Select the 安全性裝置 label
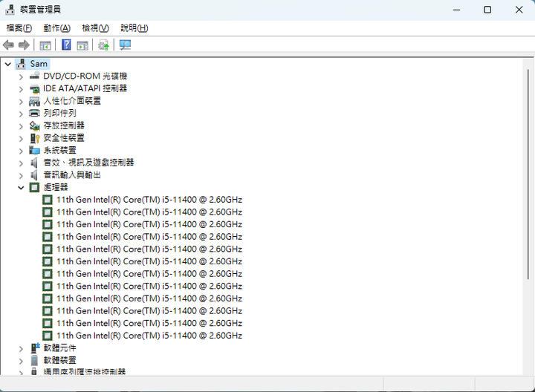The image size is (535, 392). point(64,137)
